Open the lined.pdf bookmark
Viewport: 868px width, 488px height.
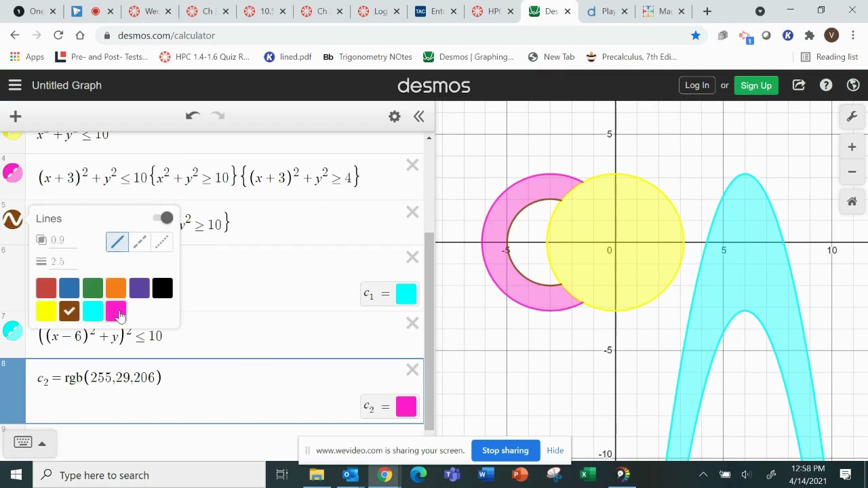point(288,57)
